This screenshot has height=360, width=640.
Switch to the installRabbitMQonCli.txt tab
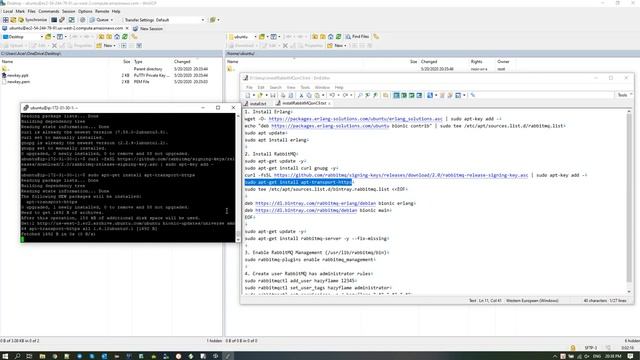point(303,104)
